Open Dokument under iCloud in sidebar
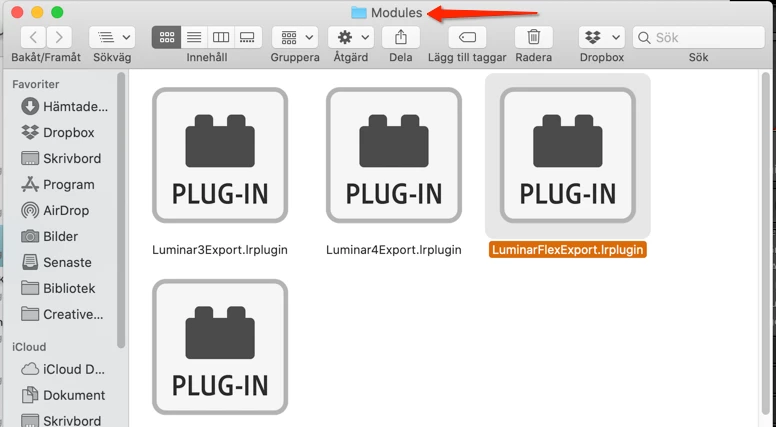The image size is (776, 427). pos(63,395)
